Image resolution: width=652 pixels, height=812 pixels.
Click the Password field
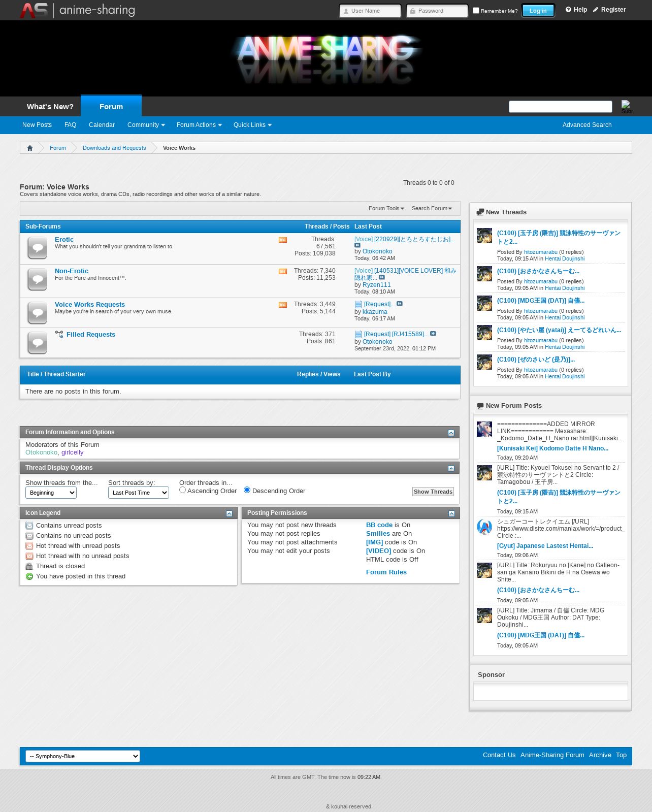(x=437, y=11)
